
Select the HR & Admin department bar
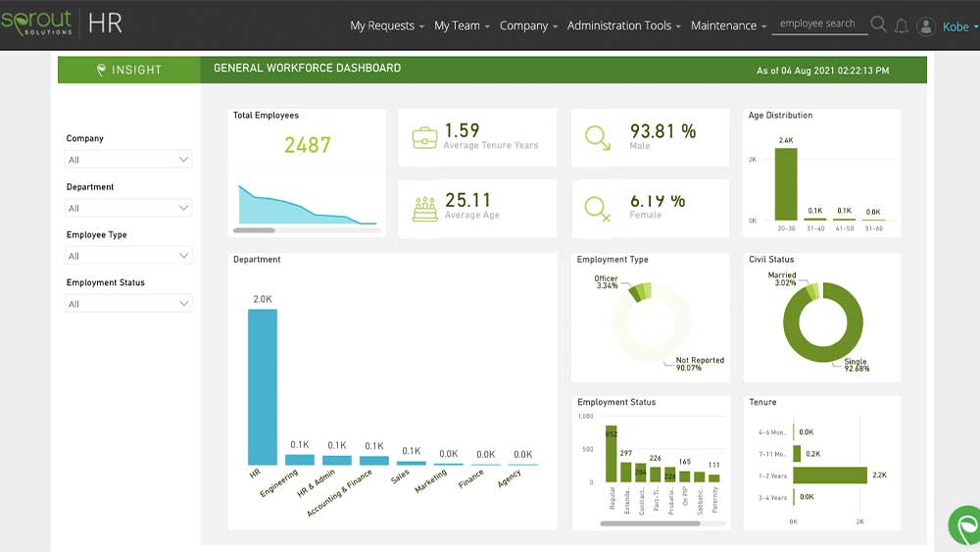[x=337, y=460]
